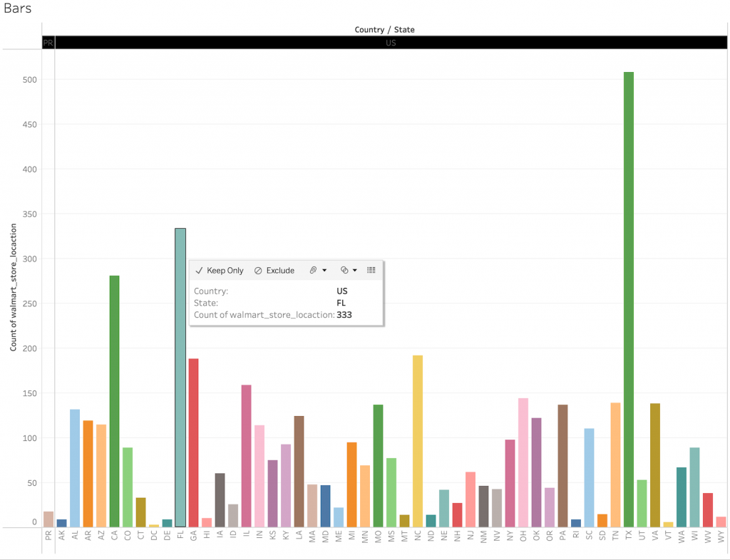
Task: Select the teal WA bar
Action: [682, 498]
